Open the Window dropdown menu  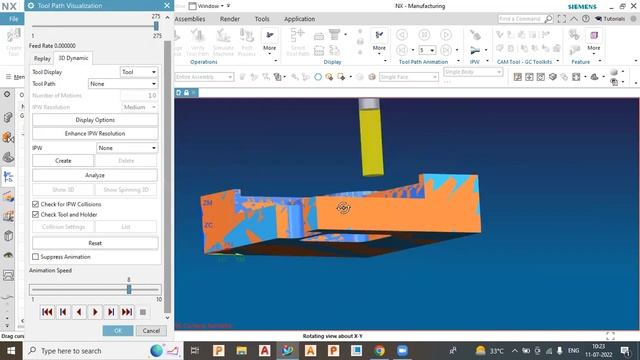(x=208, y=6)
